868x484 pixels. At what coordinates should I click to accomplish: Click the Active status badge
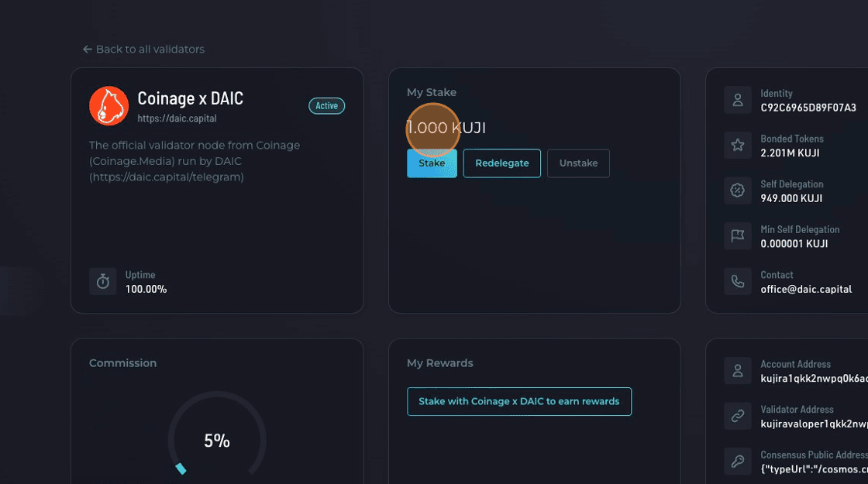click(x=326, y=106)
